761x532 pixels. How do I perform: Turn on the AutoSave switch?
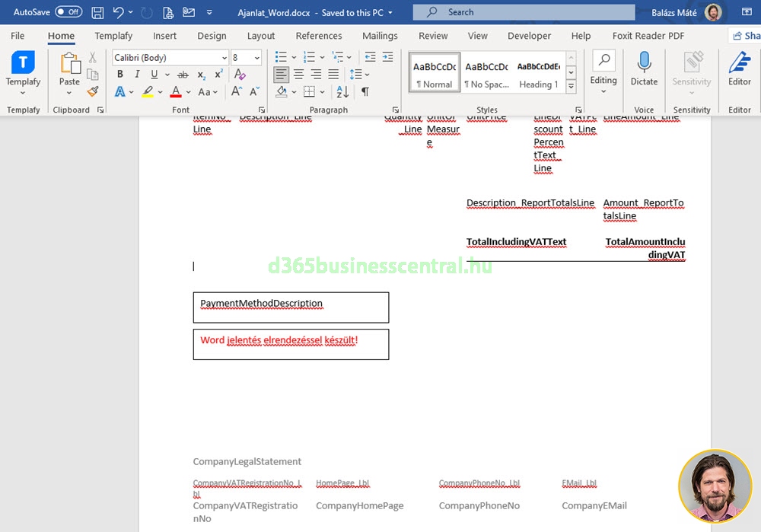[x=68, y=12]
